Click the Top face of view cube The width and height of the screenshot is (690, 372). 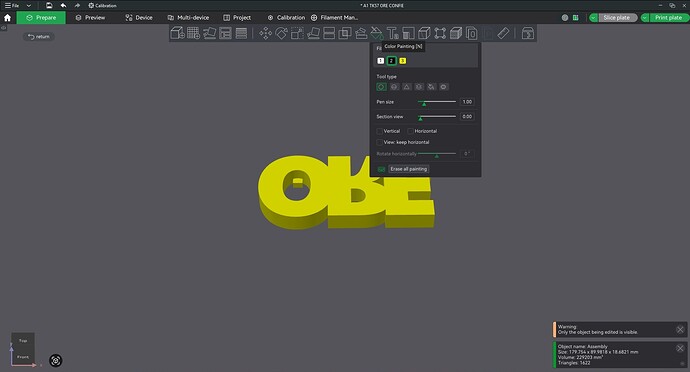click(x=23, y=340)
